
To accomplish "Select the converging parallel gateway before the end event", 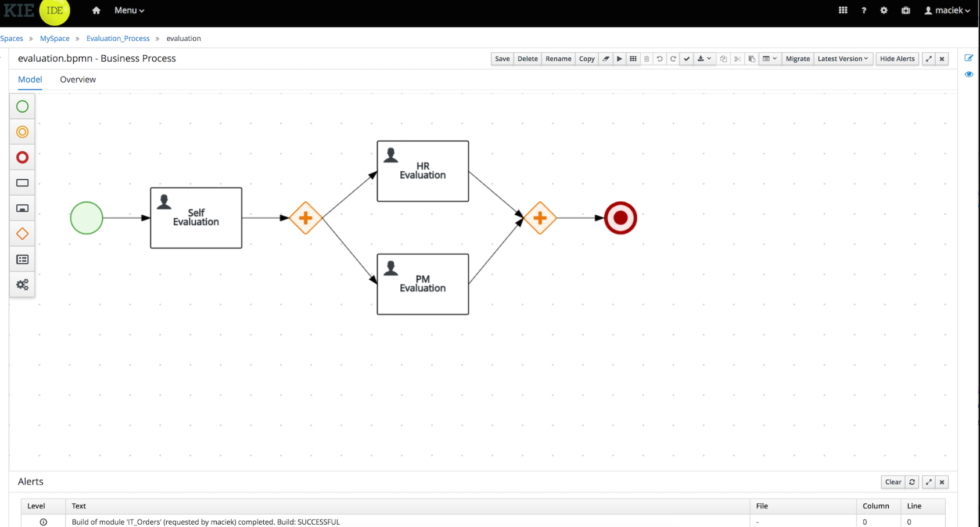I will pyautogui.click(x=540, y=218).
